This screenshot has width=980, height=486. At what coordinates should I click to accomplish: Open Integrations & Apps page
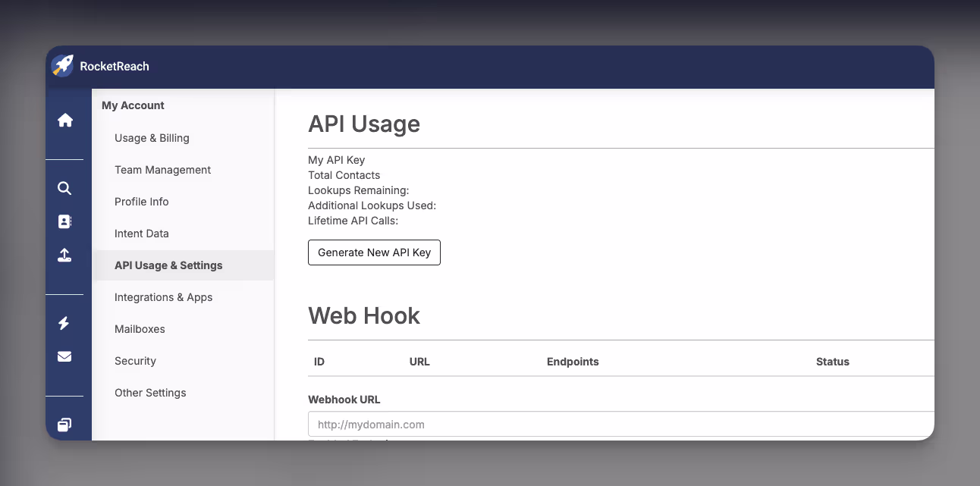click(163, 297)
